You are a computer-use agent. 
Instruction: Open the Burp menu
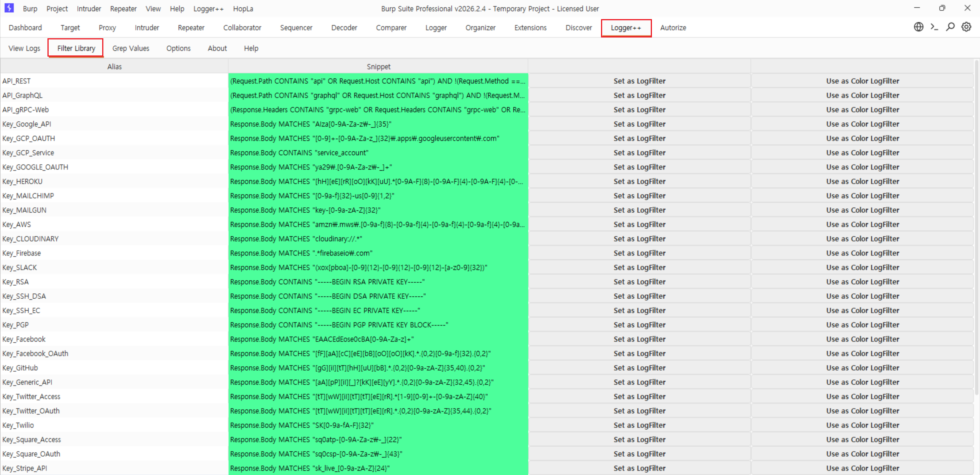(x=30, y=8)
